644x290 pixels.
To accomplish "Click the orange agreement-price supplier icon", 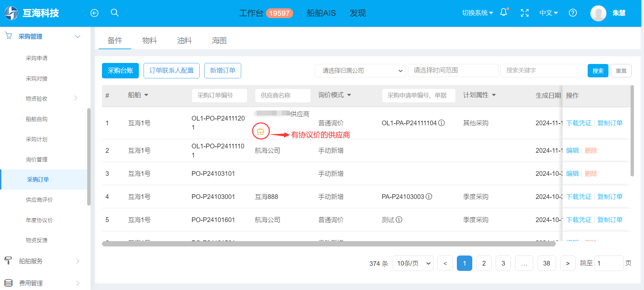I will point(261,132).
